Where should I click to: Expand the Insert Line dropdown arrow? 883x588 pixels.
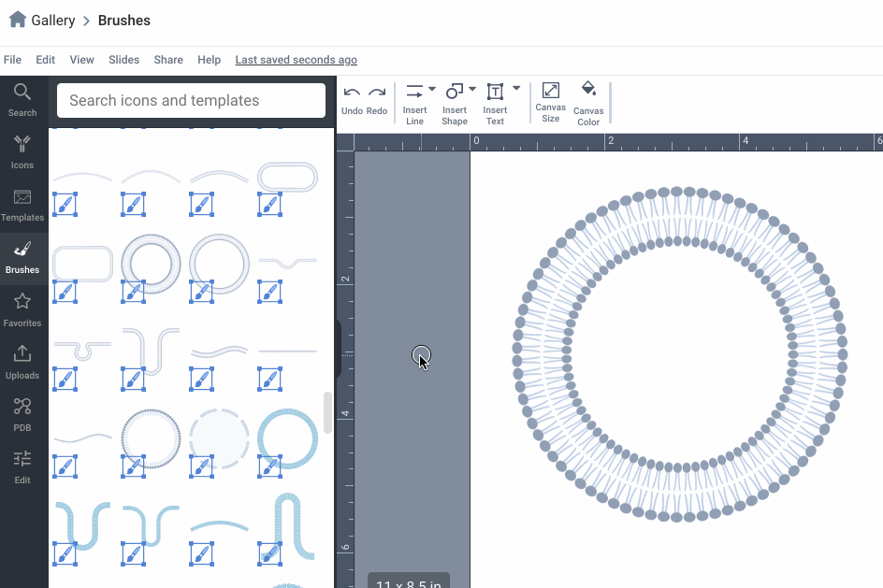tap(432, 90)
